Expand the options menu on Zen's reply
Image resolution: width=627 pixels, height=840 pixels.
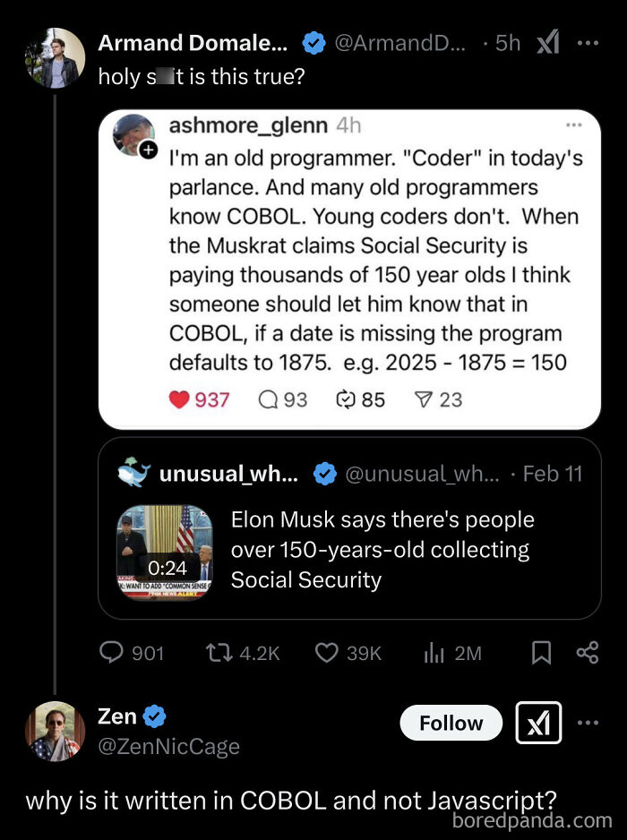pos(588,723)
